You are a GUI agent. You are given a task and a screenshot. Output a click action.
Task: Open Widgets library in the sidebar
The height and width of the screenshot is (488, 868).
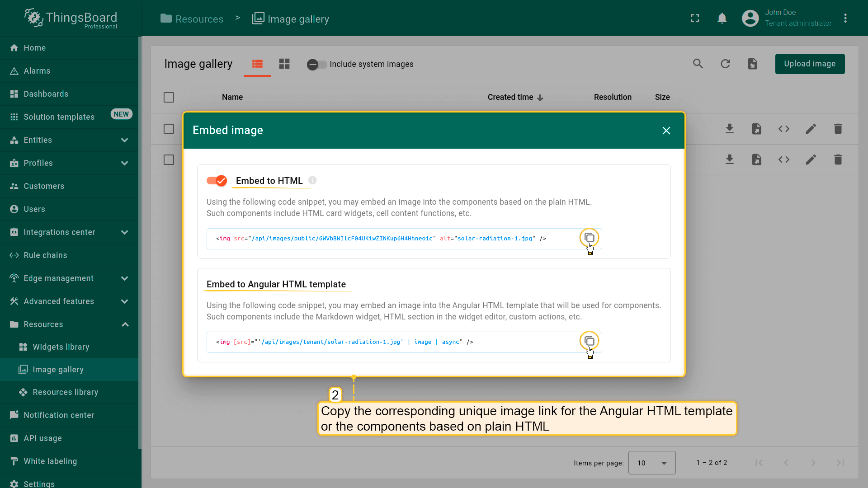(61, 347)
